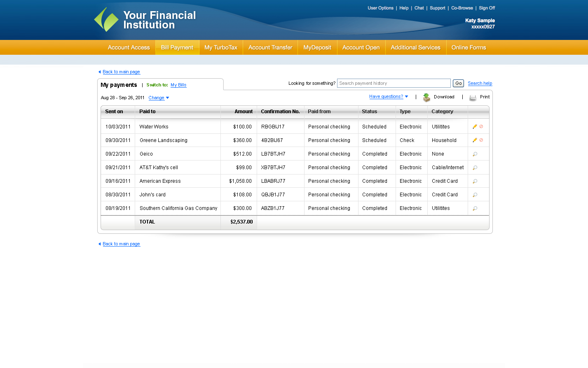Screen dimensions: 588x368
Task: Open Search help
Action: tap(480, 83)
